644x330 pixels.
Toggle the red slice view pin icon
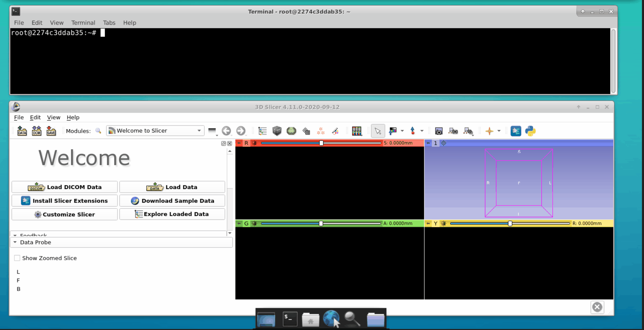(239, 143)
